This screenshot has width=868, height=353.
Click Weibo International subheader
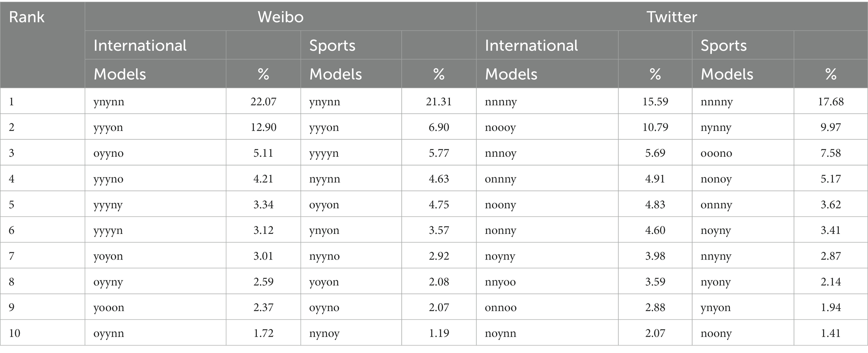(x=155, y=45)
